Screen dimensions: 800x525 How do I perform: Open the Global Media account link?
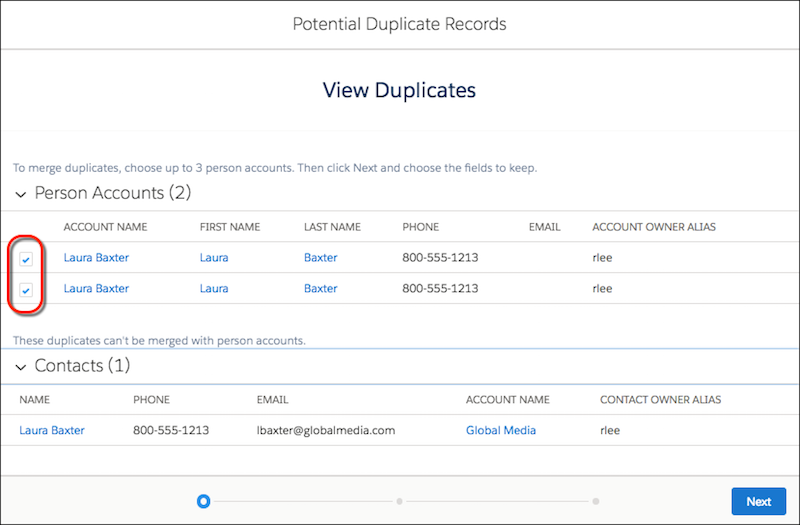click(501, 430)
